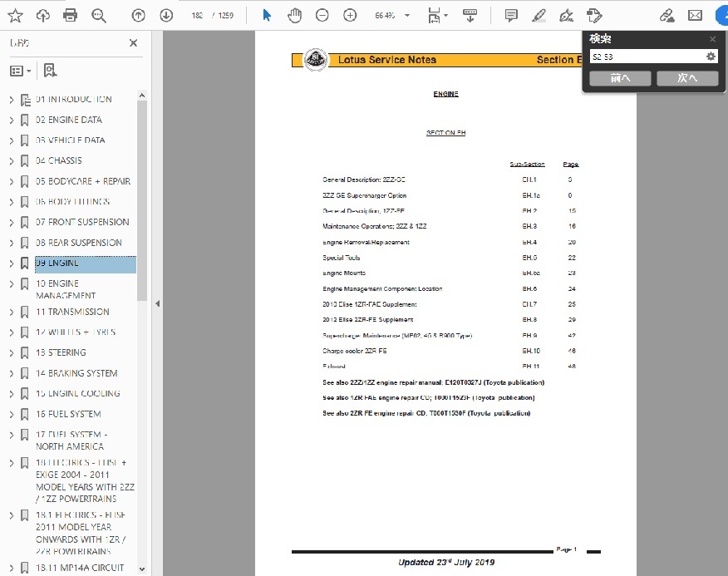Click the Lotus logo in page header
This screenshot has height=576, width=728.
(316, 60)
